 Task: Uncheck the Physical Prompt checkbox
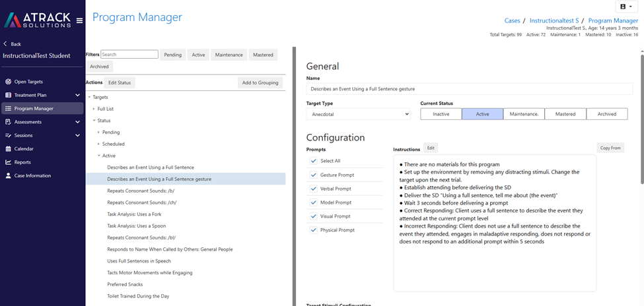pos(314,230)
